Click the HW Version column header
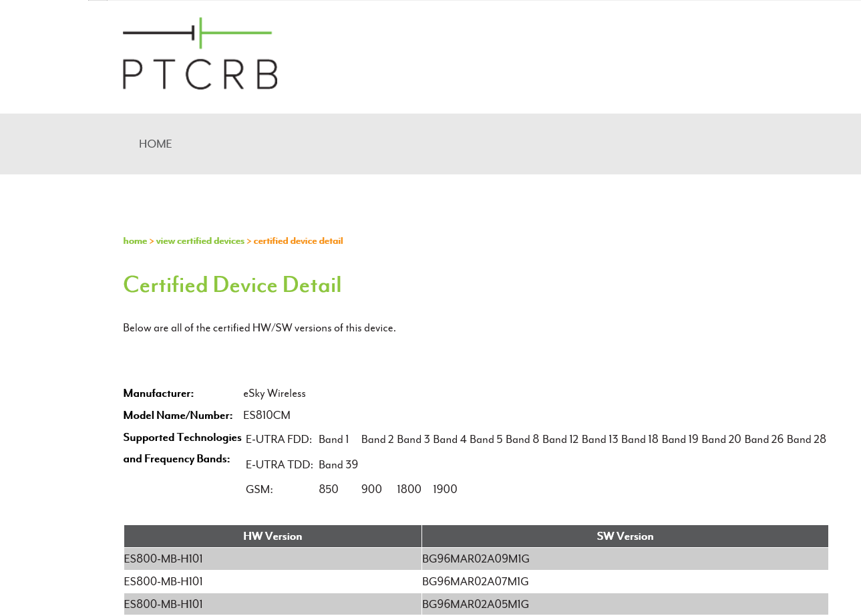The image size is (861, 616). click(x=273, y=536)
